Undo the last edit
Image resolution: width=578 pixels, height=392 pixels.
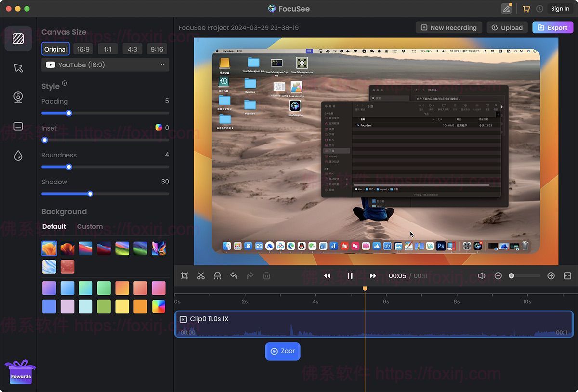(234, 275)
